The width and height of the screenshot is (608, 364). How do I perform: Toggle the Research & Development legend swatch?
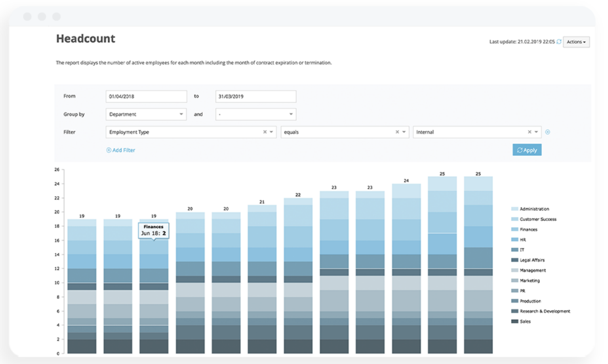click(x=514, y=311)
